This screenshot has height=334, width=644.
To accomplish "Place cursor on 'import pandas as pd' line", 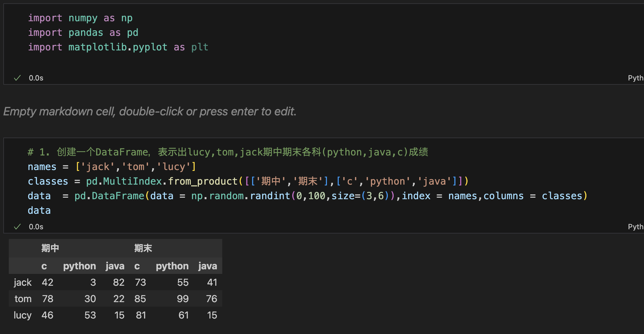I will pyautogui.click(x=83, y=32).
